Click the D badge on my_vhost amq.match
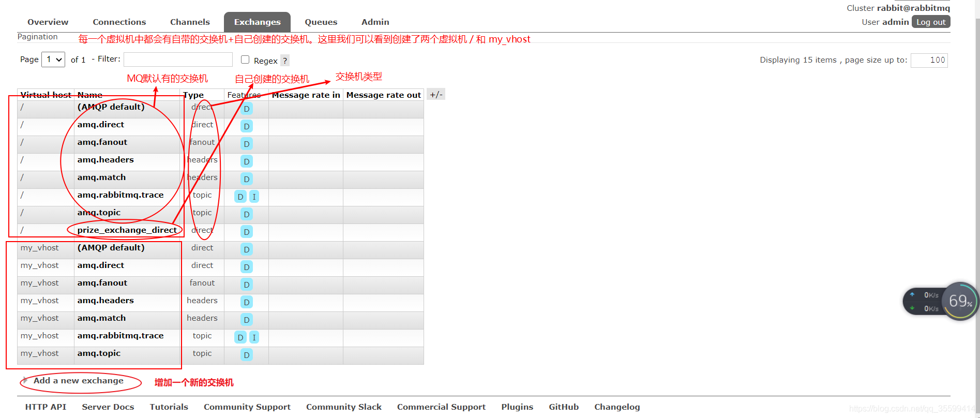Viewport: 980px width, 418px height. click(247, 320)
